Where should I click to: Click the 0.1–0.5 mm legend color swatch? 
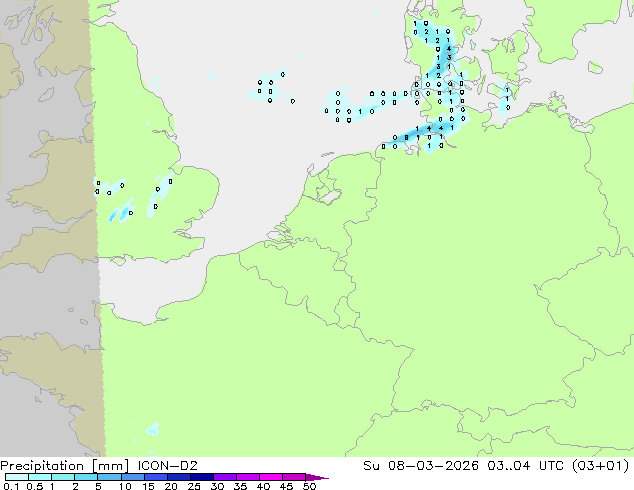pyautogui.click(x=17, y=477)
